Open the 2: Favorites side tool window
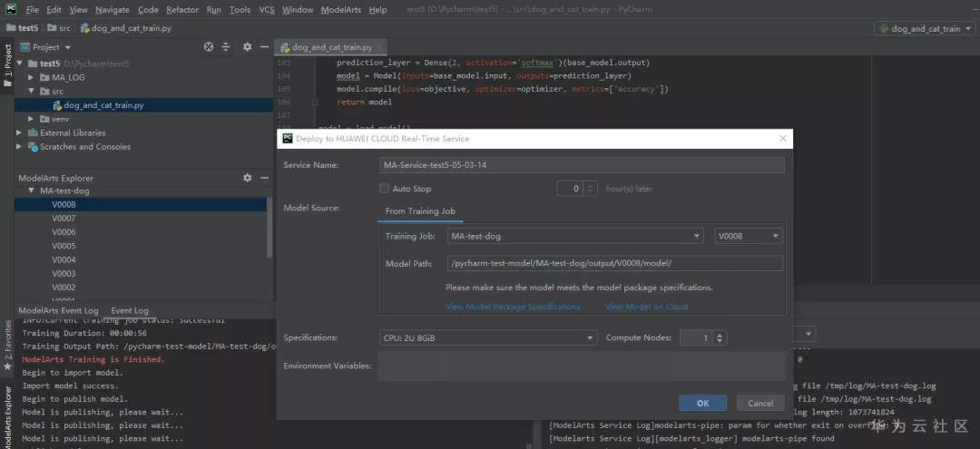The height and width of the screenshot is (449, 980). 7,345
